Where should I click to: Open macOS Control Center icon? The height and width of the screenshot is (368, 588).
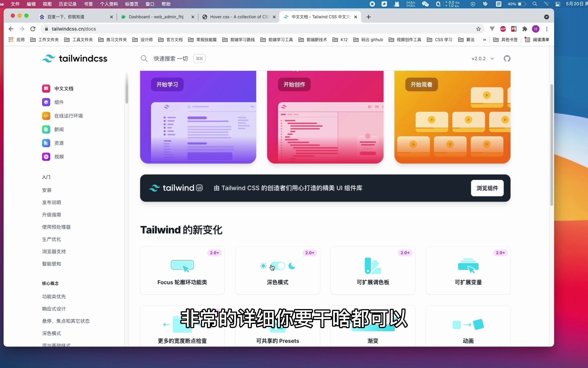[x=558, y=4]
